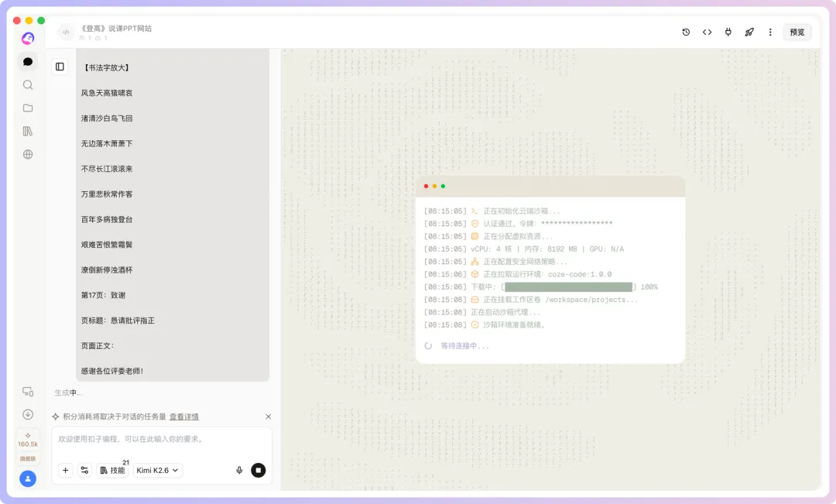The width and height of the screenshot is (836, 504).
Task: Click the green dot in terminal card
Action: (443, 186)
